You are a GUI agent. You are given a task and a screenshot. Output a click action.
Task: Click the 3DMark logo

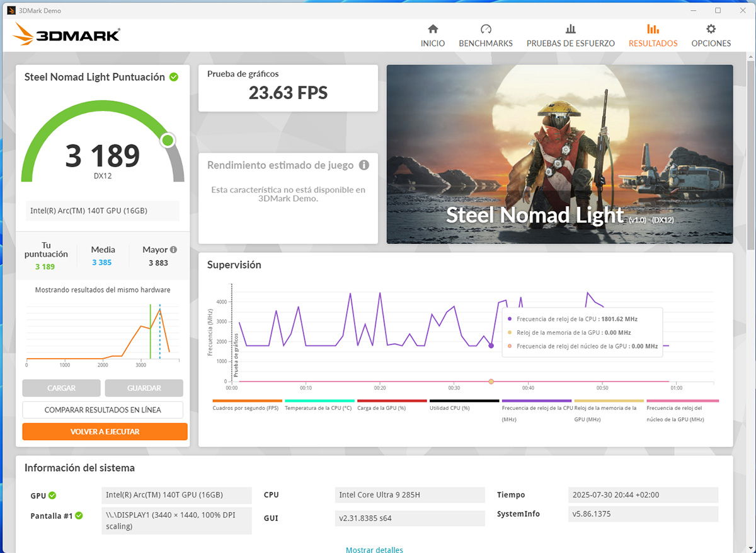click(x=66, y=35)
